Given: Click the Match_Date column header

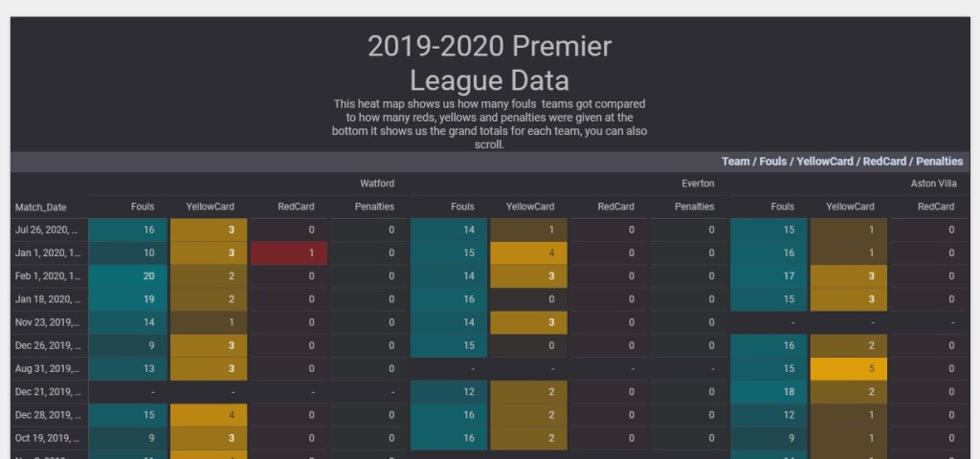Looking at the screenshot, I should [x=41, y=207].
